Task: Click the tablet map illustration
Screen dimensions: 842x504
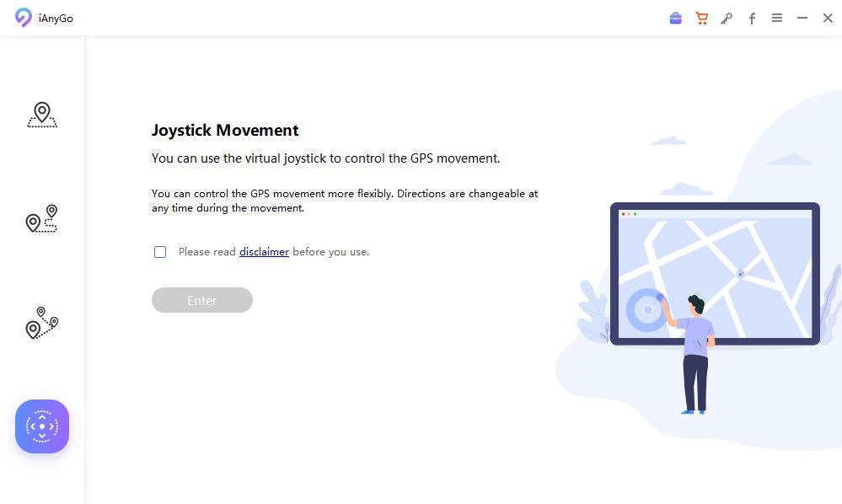Action: coord(716,271)
